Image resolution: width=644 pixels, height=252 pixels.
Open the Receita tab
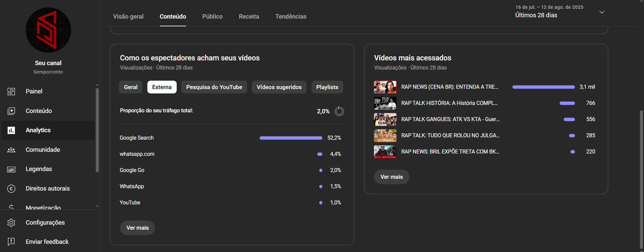(249, 17)
